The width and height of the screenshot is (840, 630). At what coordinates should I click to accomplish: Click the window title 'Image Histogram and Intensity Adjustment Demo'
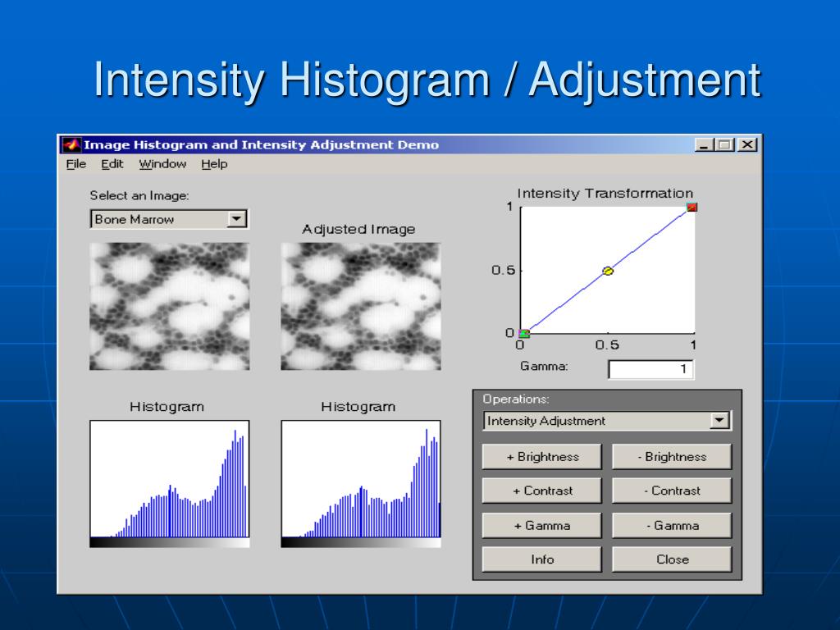point(261,144)
